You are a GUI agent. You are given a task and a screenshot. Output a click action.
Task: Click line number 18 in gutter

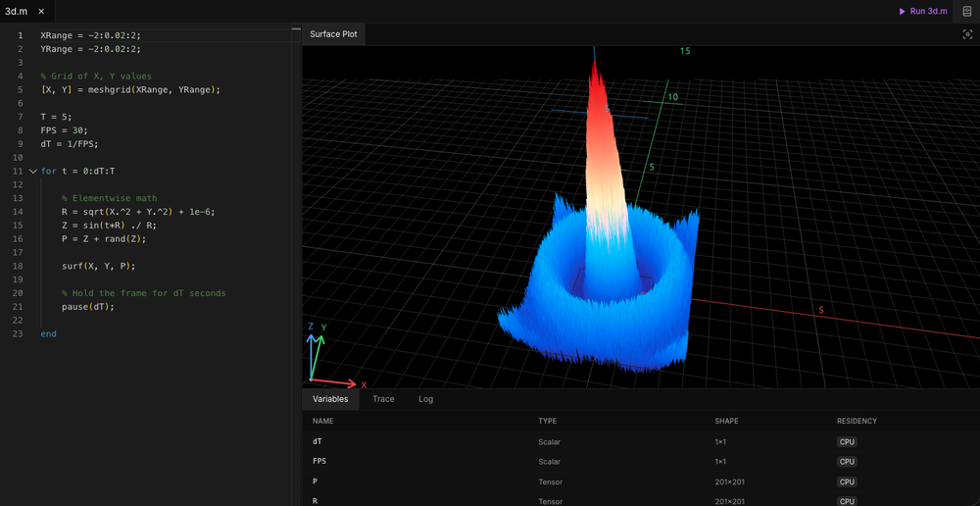point(19,266)
